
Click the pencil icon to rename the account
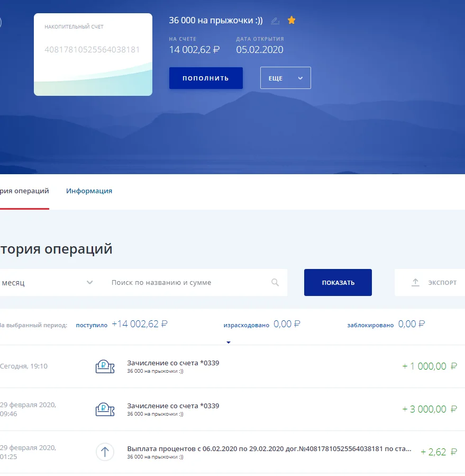click(275, 21)
